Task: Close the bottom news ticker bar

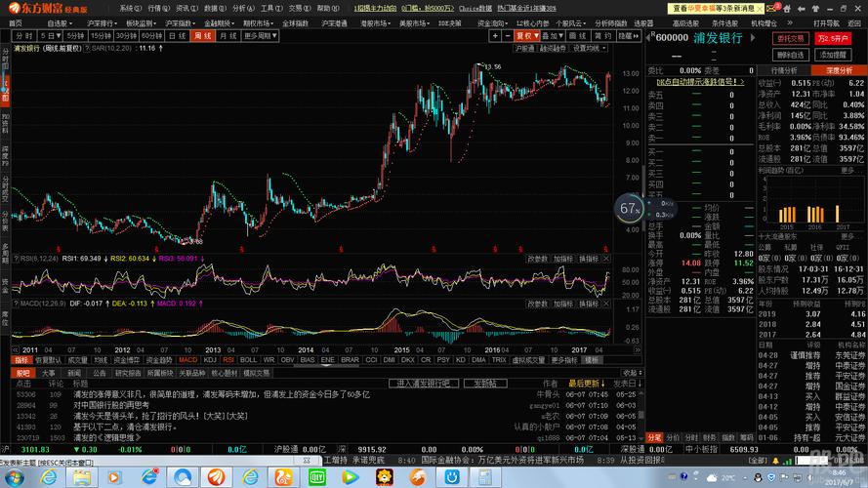Action: [307, 461]
